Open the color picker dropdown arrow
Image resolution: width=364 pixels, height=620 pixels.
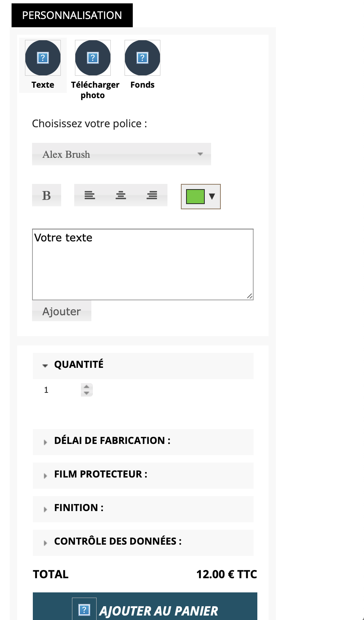point(212,196)
